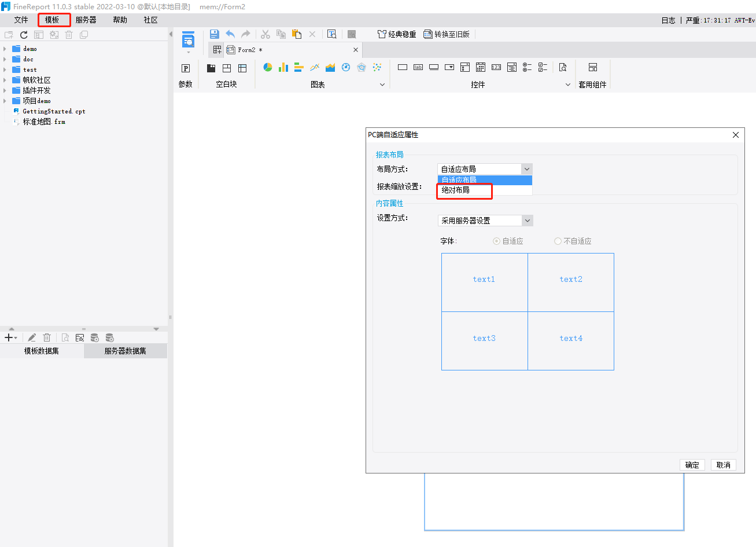
Task: Select GettingStarted.cpt in file tree
Action: click(x=54, y=111)
